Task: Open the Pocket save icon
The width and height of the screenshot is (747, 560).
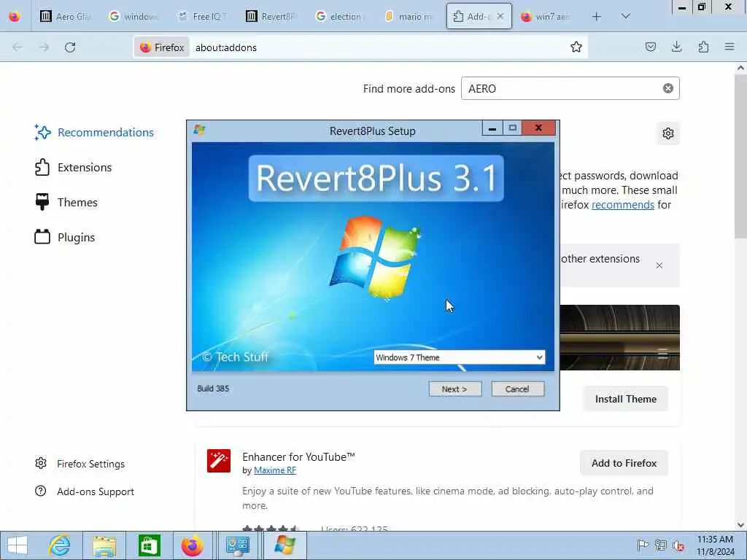Action: (650, 47)
